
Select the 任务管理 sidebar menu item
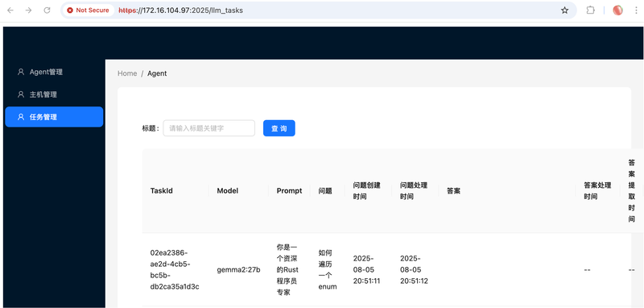pyautogui.click(x=54, y=117)
